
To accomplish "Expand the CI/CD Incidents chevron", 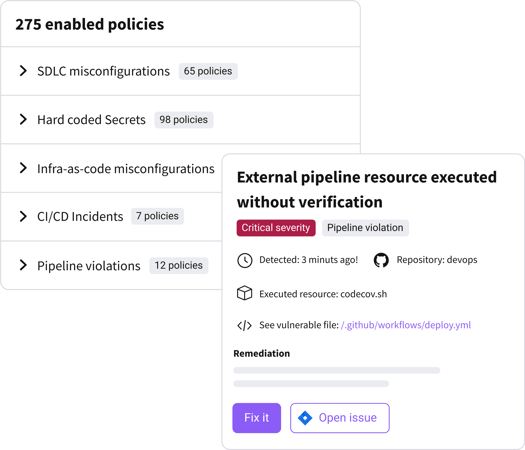I will [x=23, y=216].
